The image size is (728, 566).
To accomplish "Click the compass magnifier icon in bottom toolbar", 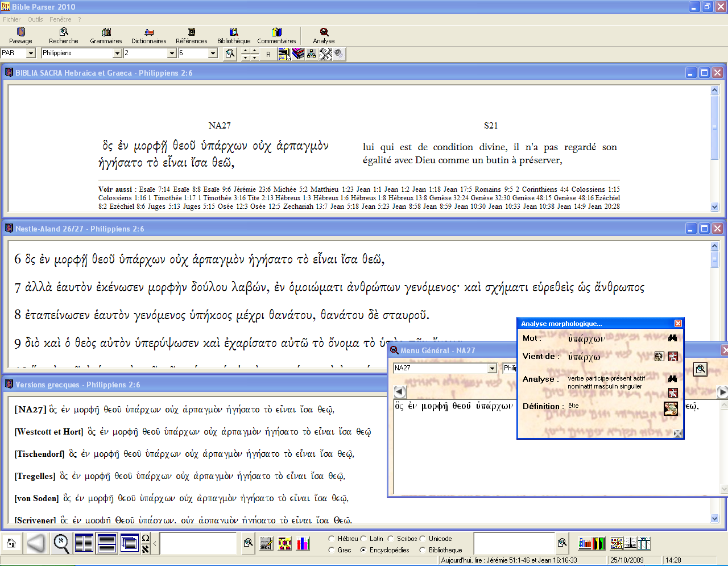I will (61, 543).
